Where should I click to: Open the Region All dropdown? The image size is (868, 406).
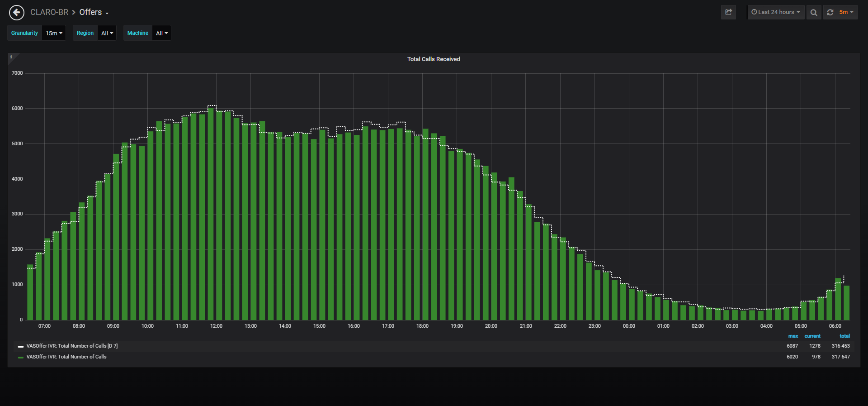[x=107, y=33]
